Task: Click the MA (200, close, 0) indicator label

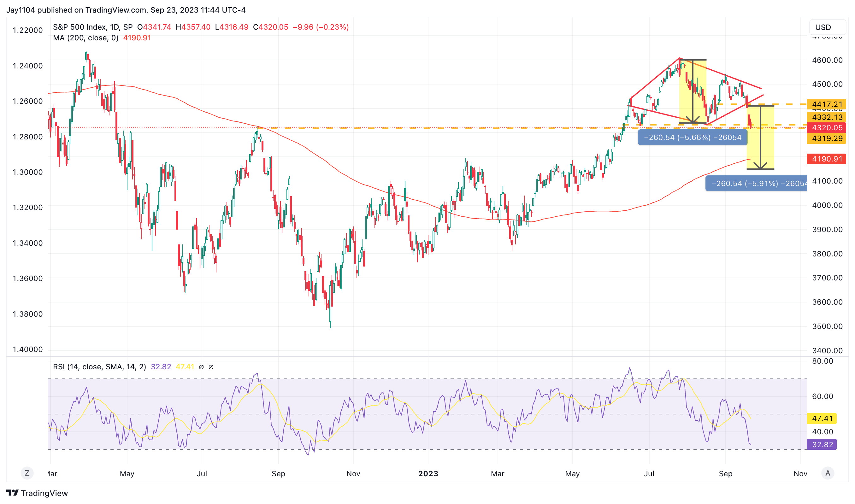Action: coord(85,38)
